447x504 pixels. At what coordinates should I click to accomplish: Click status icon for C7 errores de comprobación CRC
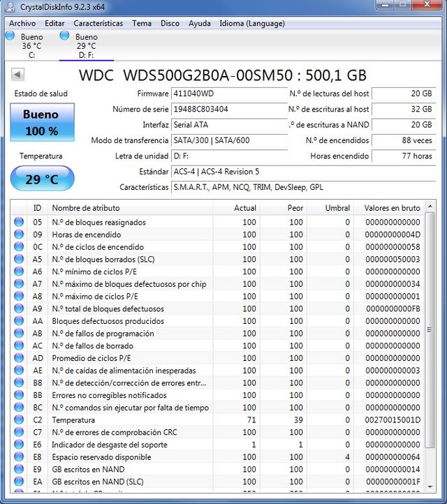point(19,432)
